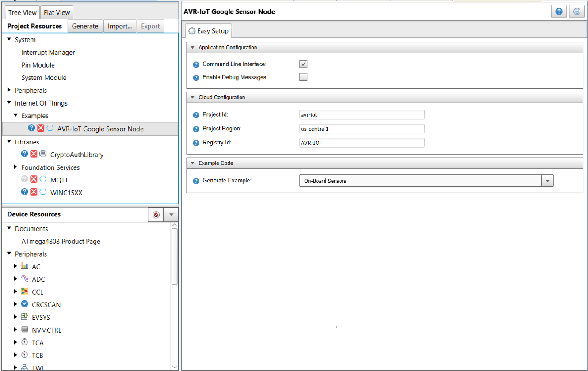Open ATmega4808 Product Page

[61, 242]
